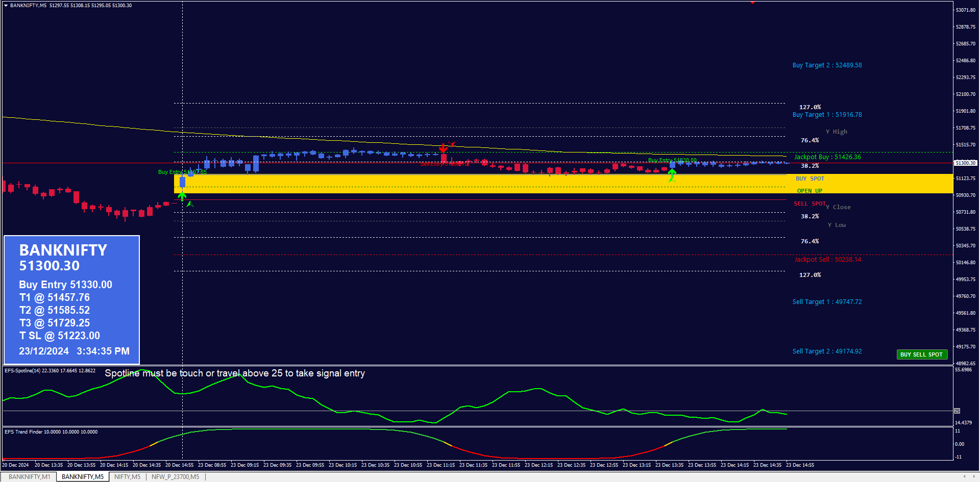Image resolution: width=980 pixels, height=482 pixels.
Task: Click the yellow BUY SPOT zone band
Action: pyautogui.click(x=563, y=184)
